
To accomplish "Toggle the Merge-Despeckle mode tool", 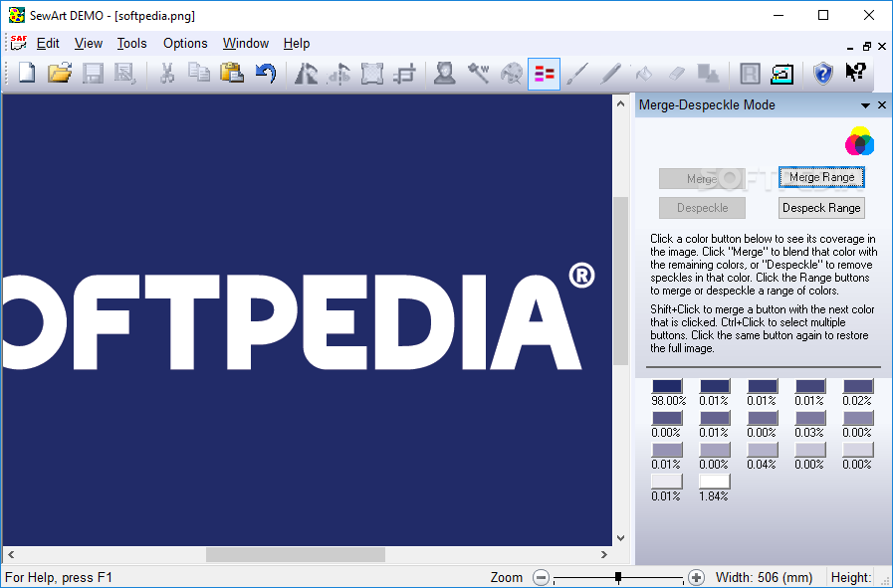I will point(544,74).
